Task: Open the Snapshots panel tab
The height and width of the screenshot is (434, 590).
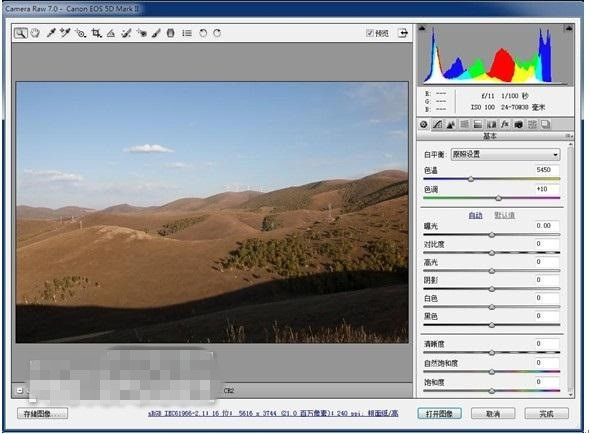Action: 546,125
